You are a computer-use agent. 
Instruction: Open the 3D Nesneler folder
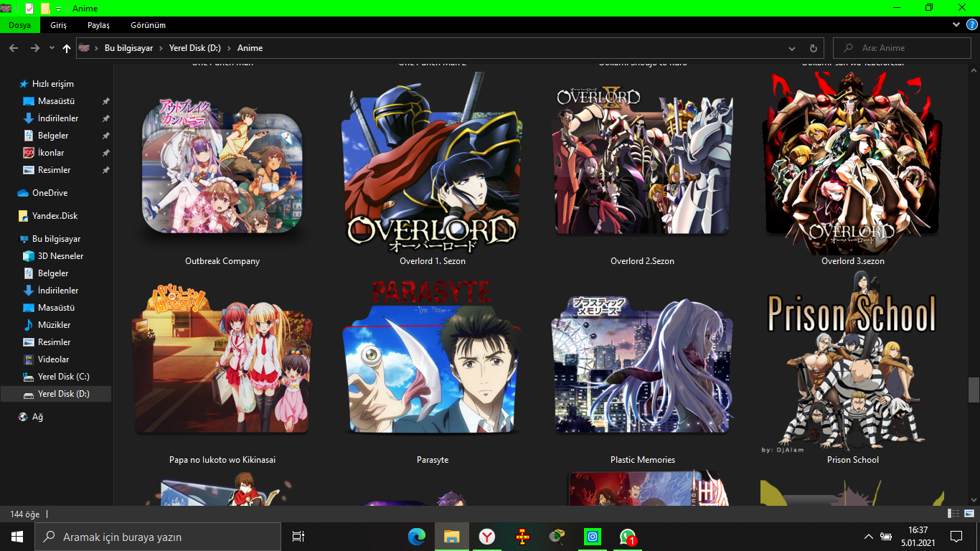pyautogui.click(x=60, y=256)
